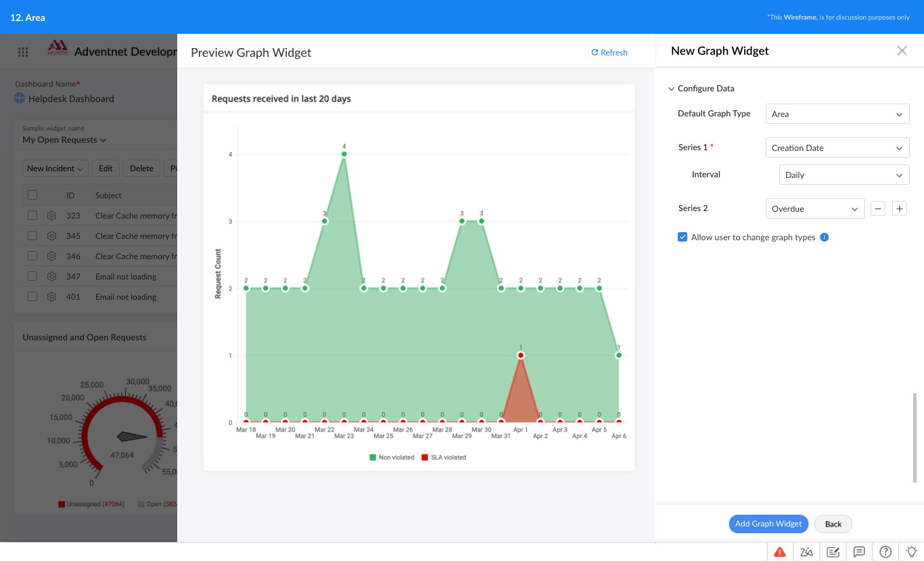This screenshot has height=561, width=924.
Task: Click the Add Graph Widget button
Action: 768,524
